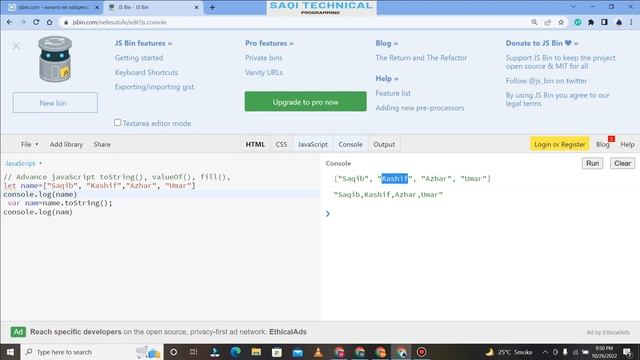Open the Vanity URLs link
640x360 pixels.
(x=264, y=73)
